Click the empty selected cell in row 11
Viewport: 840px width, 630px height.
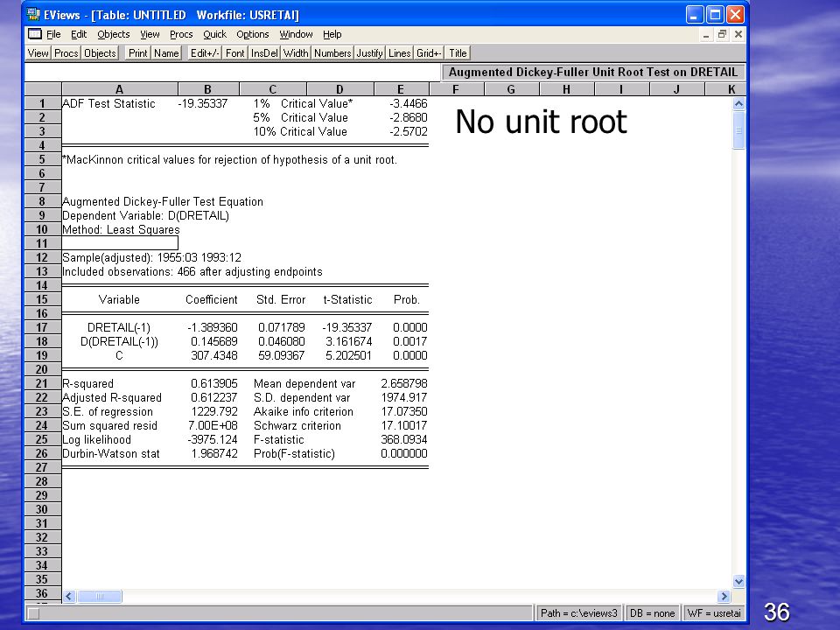120,243
